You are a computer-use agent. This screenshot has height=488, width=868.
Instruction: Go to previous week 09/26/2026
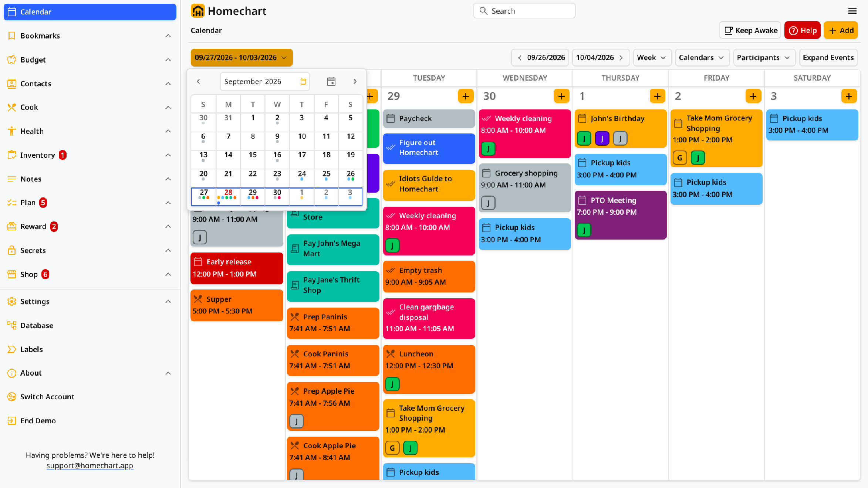(540, 58)
